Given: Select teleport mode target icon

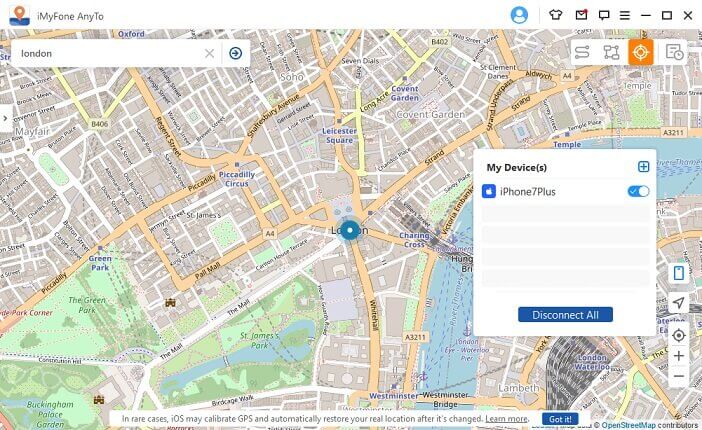Looking at the screenshot, I should (x=641, y=52).
